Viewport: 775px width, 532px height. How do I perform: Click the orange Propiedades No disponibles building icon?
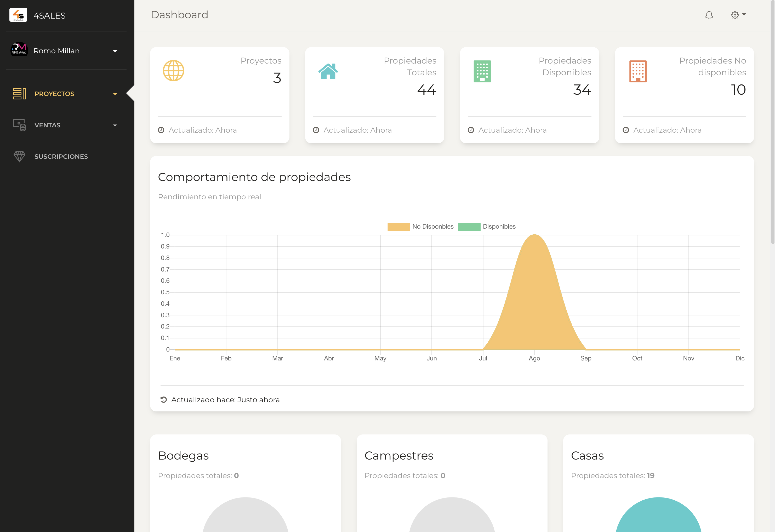638,71
